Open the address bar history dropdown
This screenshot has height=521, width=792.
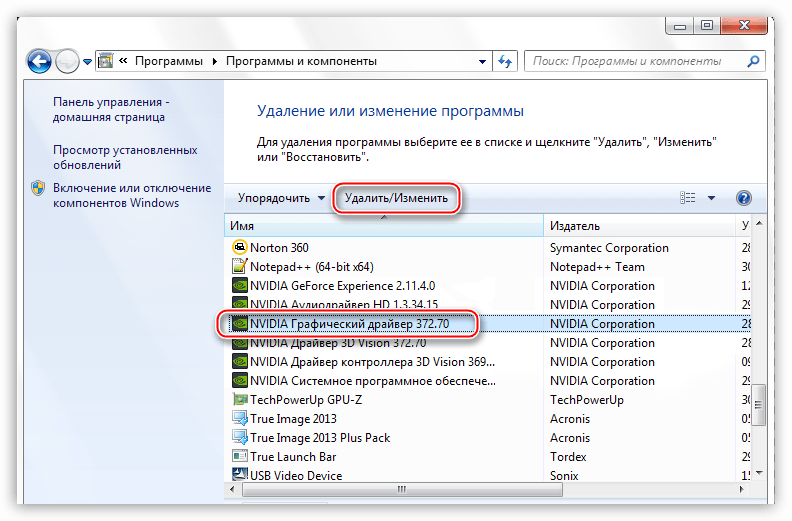(x=482, y=62)
